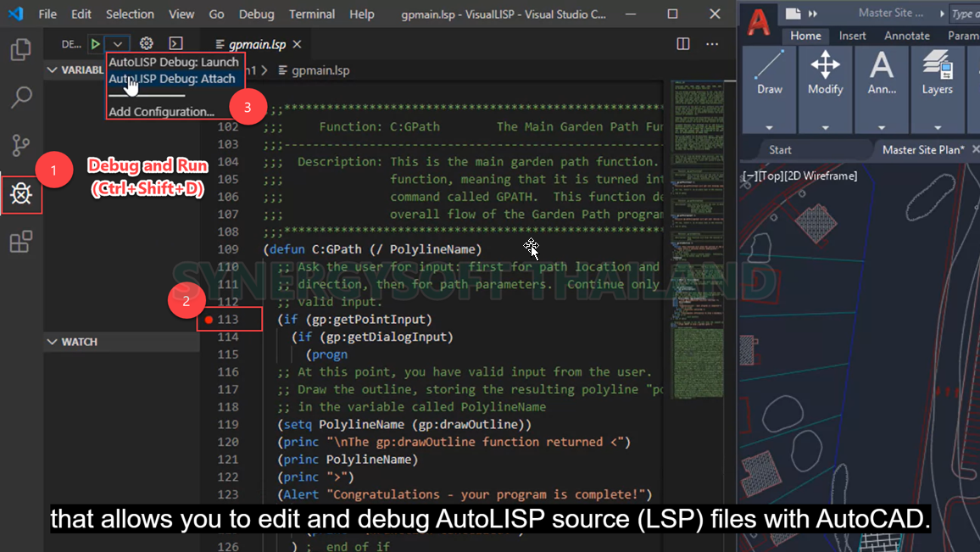Open the Debug menu in VS Code
The image size is (980, 552).
tap(256, 14)
